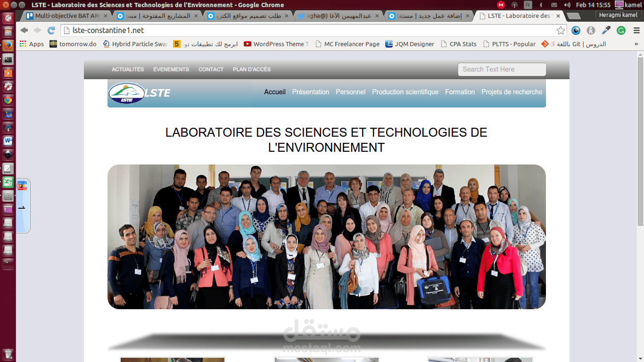The height and width of the screenshot is (362, 644).
Task: Open the EVENEMENTS menu item
Action: 171,69
